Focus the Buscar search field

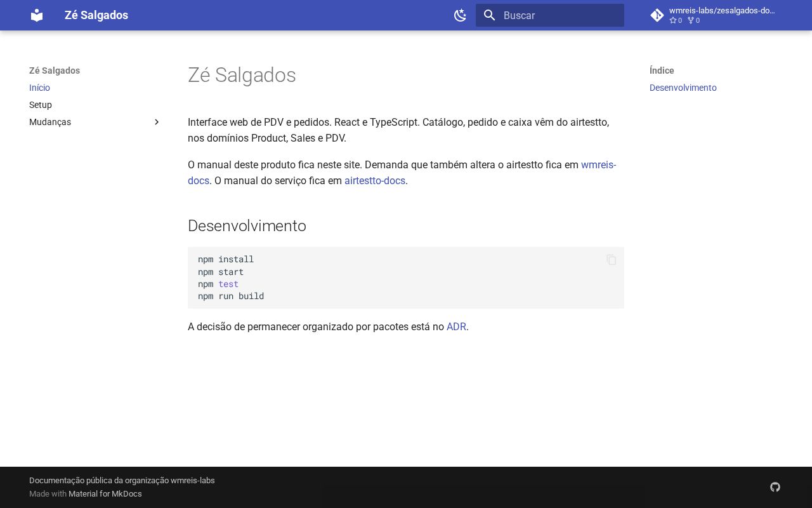(x=550, y=15)
